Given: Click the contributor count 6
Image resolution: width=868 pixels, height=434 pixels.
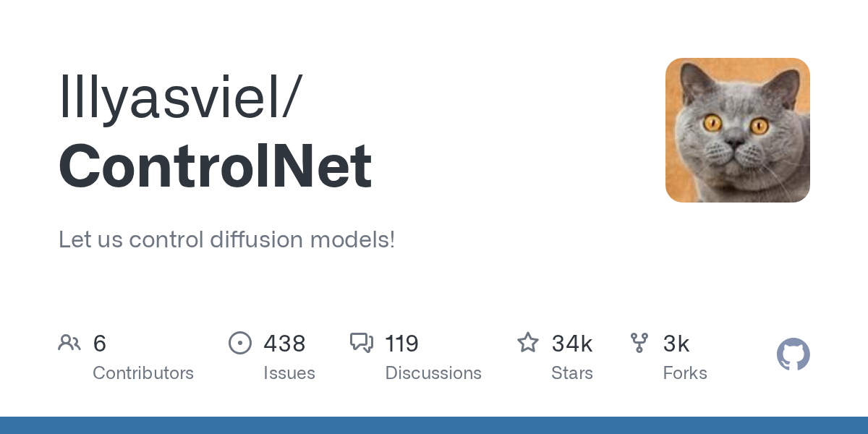Looking at the screenshot, I should [100, 344].
